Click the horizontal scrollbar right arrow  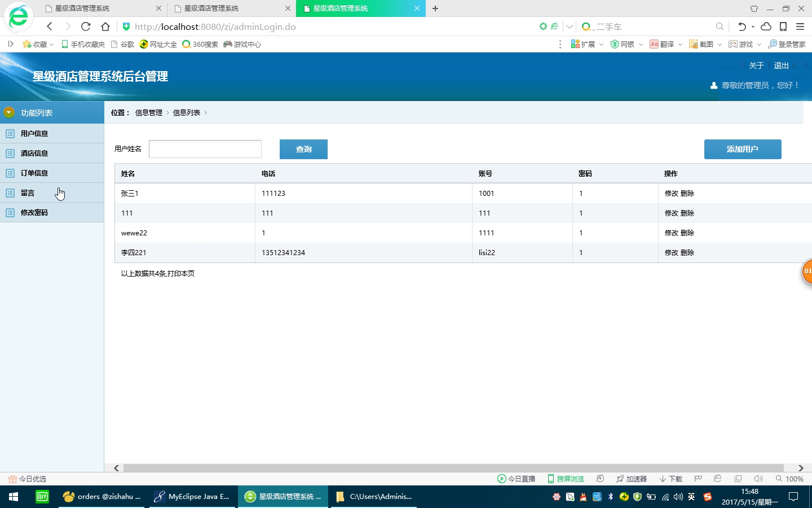(801, 468)
